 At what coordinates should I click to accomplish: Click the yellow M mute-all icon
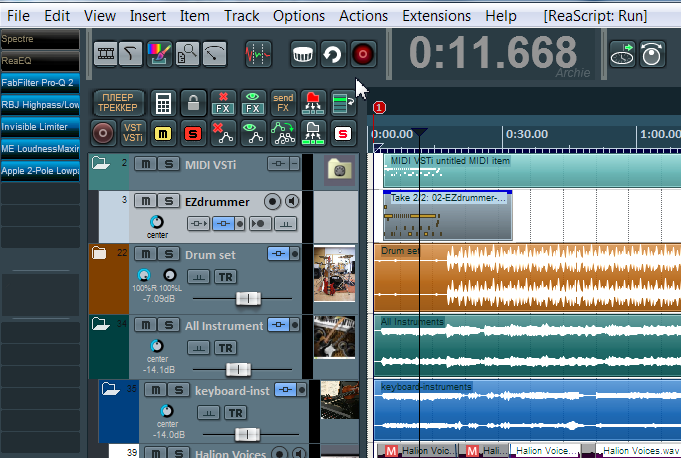[x=163, y=133]
